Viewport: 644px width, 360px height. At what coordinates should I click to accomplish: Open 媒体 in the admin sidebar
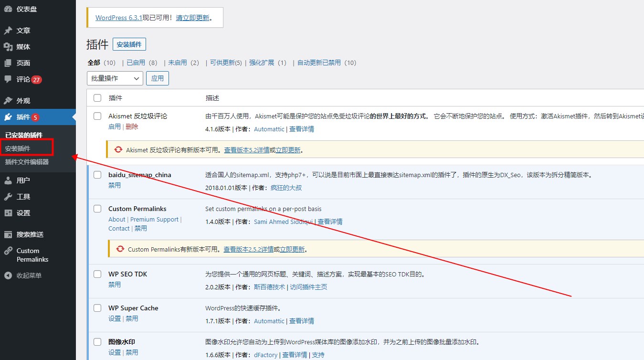[x=23, y=47]
